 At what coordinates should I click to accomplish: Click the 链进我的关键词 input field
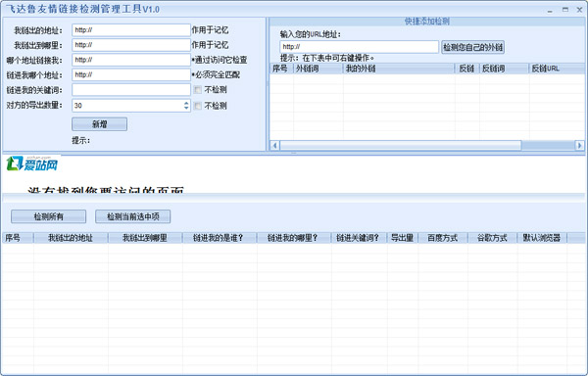point(131,90)
